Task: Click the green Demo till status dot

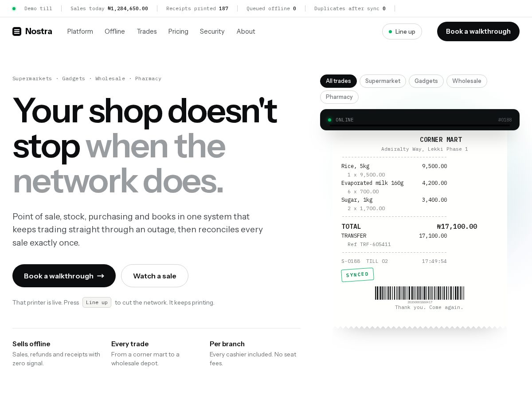Action: tap(14, 8)
